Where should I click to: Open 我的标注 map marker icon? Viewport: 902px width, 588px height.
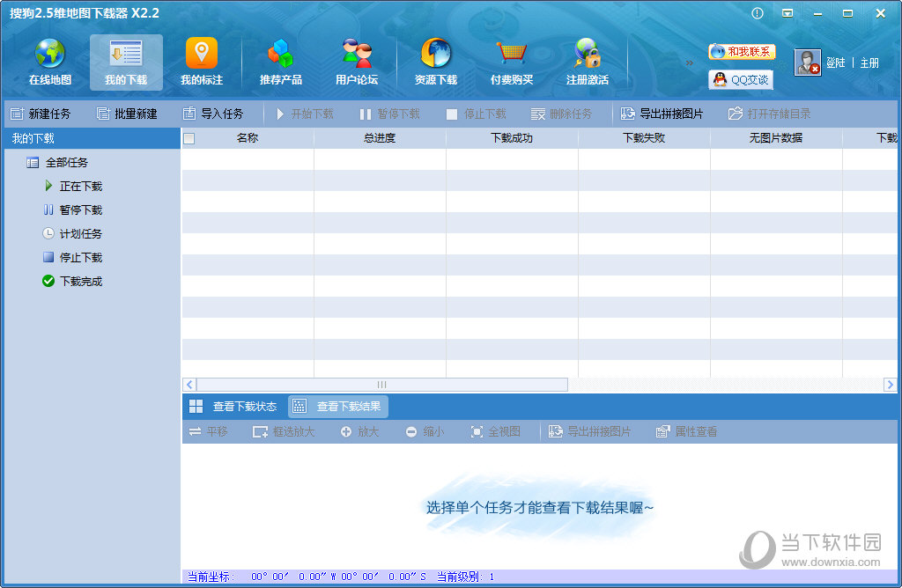point(202,62)
